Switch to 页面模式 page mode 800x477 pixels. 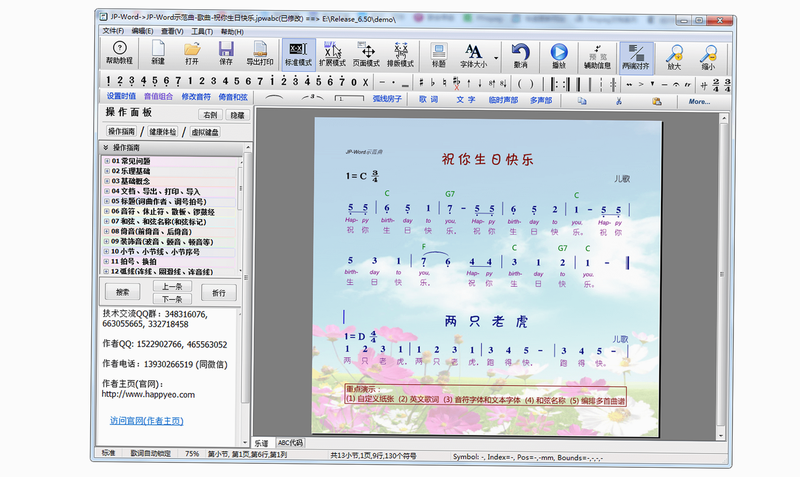[366, 54]
